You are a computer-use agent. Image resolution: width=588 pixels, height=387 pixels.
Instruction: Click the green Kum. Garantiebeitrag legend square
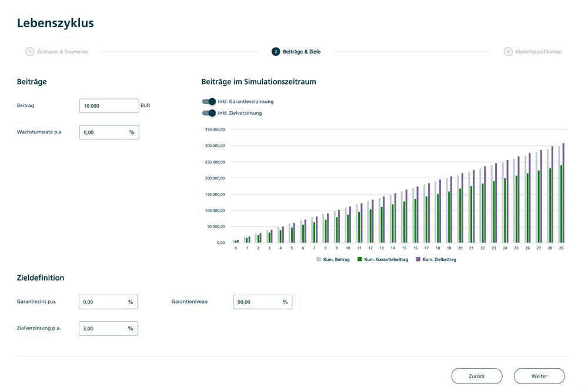pyautogui.click(x=360, y=259)
